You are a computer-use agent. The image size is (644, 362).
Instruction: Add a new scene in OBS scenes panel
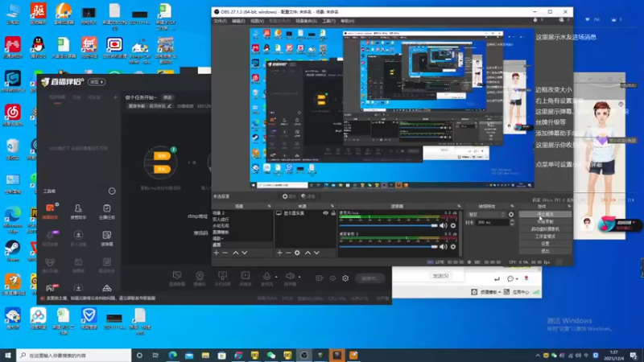pos(217,253)
